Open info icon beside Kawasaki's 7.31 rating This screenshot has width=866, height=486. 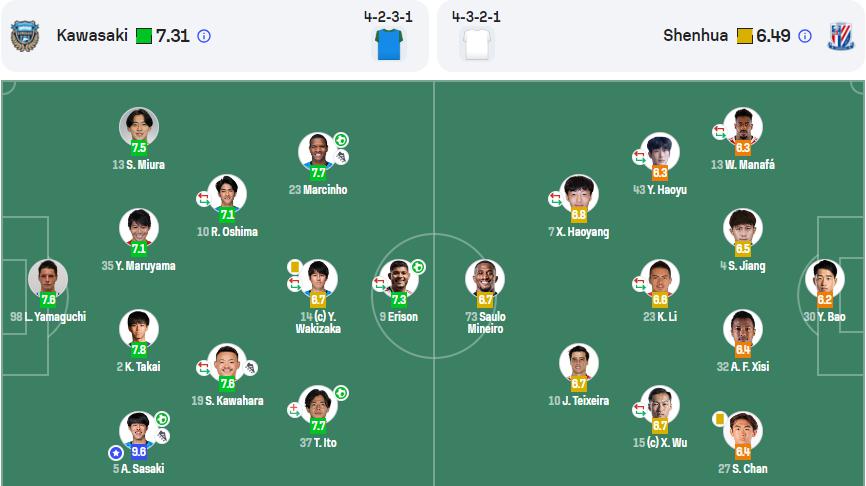point(204,36)
